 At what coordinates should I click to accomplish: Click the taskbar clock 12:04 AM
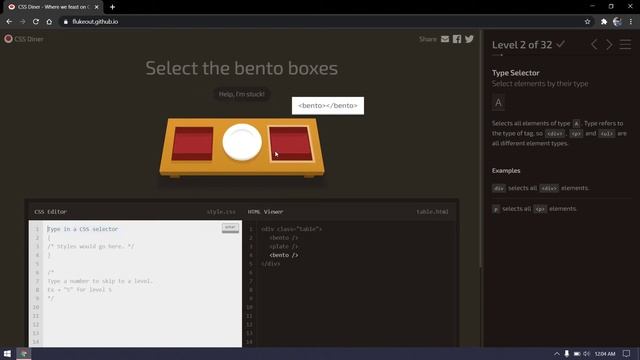pos(605,353)
